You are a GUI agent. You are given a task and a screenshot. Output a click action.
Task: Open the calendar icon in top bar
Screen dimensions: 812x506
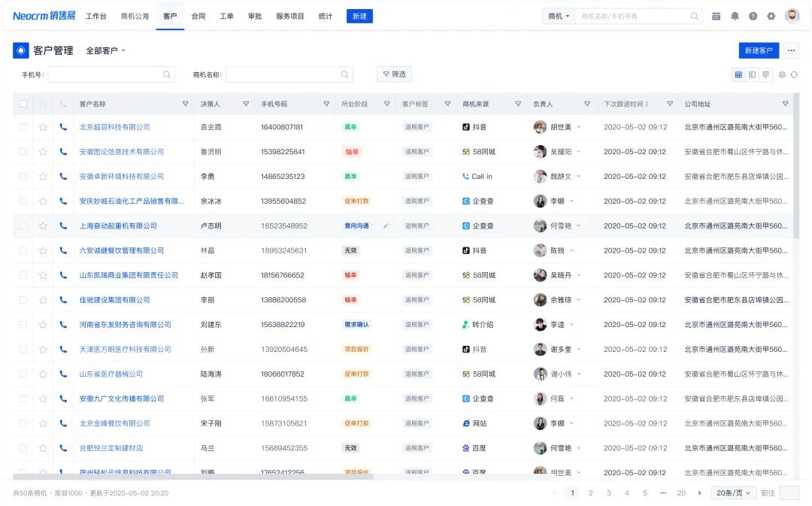pos(717,16)
